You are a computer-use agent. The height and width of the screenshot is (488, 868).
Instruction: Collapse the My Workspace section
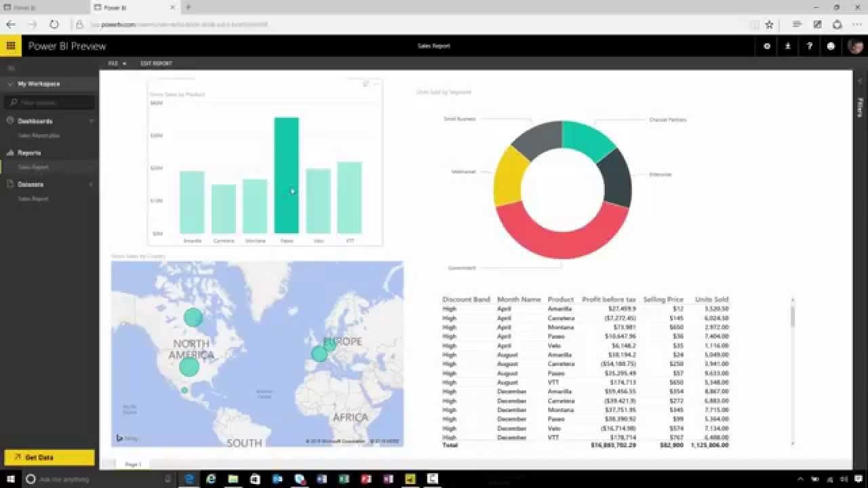(9, 84)
